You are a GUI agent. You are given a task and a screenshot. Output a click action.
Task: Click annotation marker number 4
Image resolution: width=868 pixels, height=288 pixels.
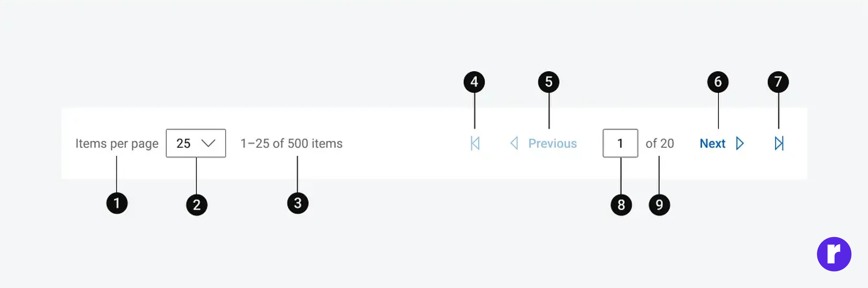point(474,82)
